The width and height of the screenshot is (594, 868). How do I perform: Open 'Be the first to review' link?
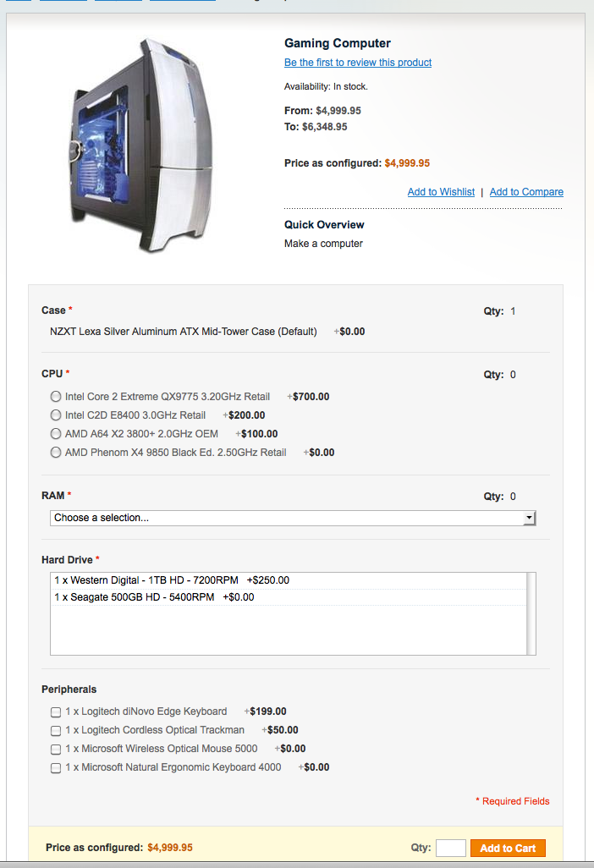[x=358, y=63]
